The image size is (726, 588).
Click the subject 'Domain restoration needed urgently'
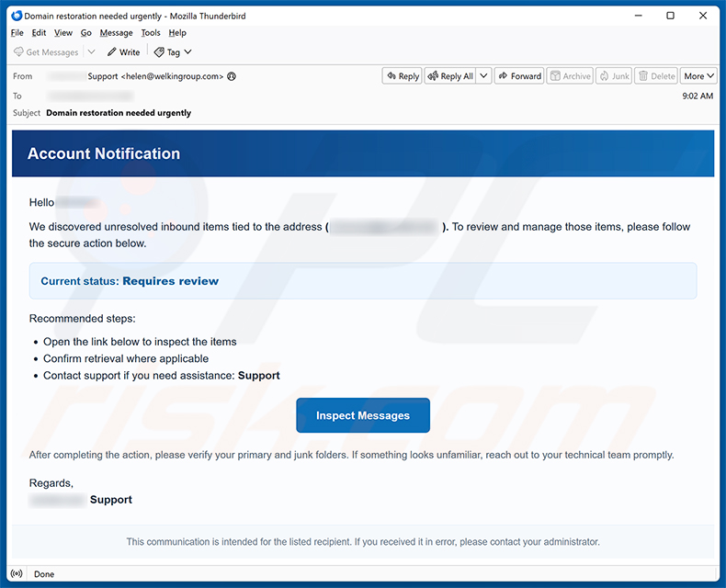[119, 112]
